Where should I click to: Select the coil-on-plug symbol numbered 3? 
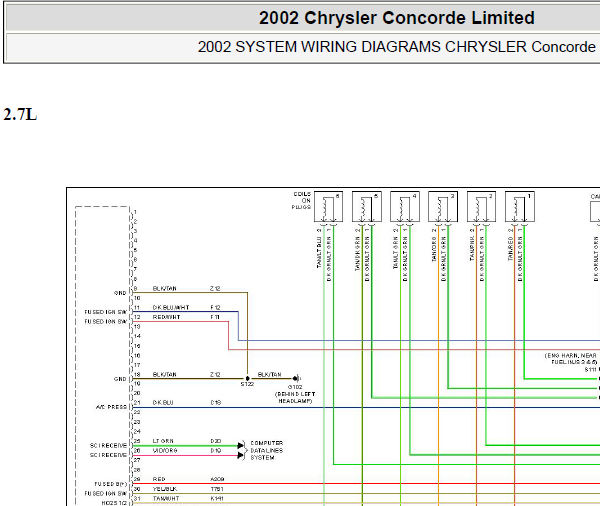point(443,207)
